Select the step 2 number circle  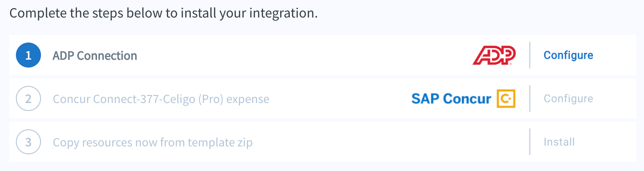point(28,99)
